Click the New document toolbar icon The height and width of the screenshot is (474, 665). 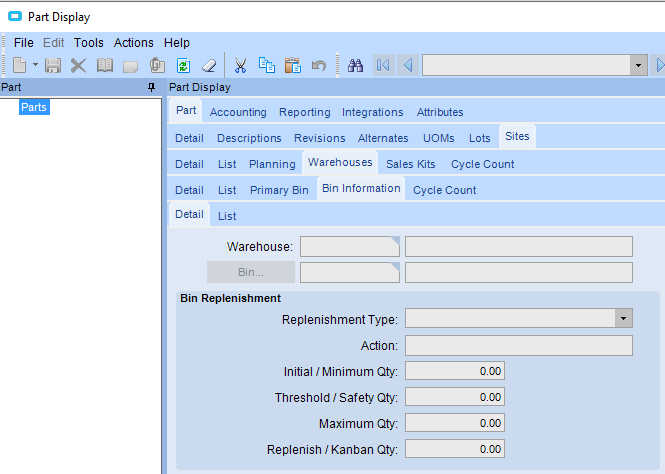20,65
